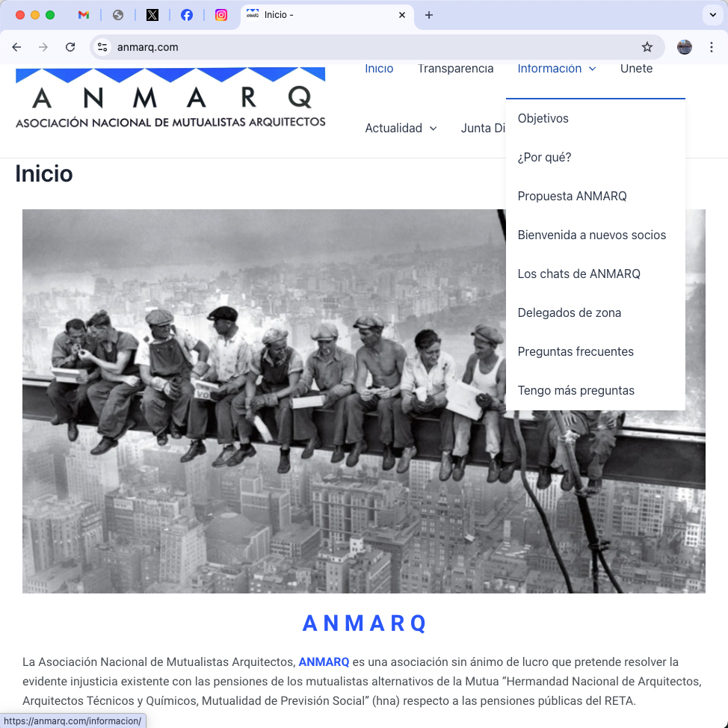Click the Inicio page title

44,173
